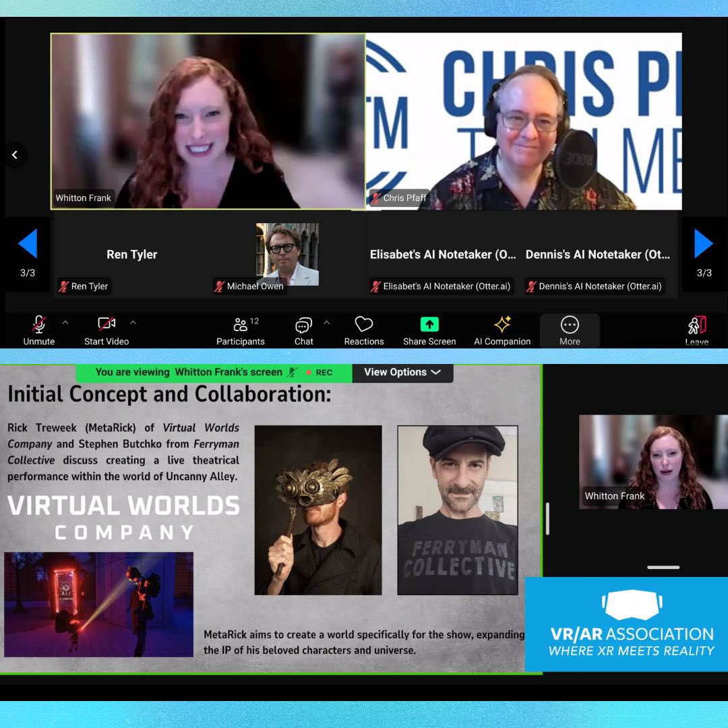Click the horizontal handle bar below speaker thumbnail
This screenshot has height=728, width=728.
(x=663, y=568)
